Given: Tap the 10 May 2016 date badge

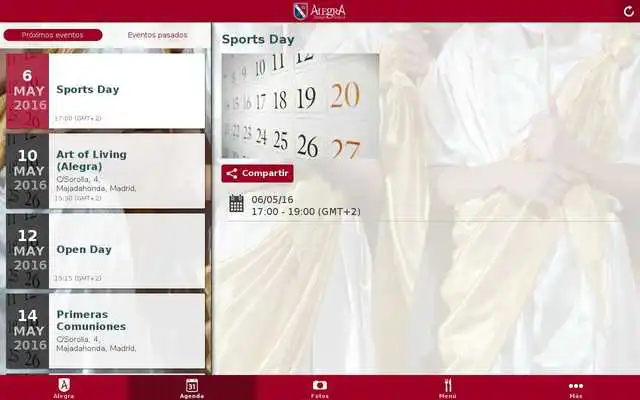Looking at the screenshot, I should click(28, 170).
